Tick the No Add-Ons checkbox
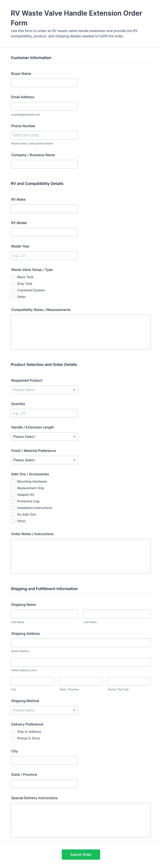160x868 pixels. (x=13, y=514)
